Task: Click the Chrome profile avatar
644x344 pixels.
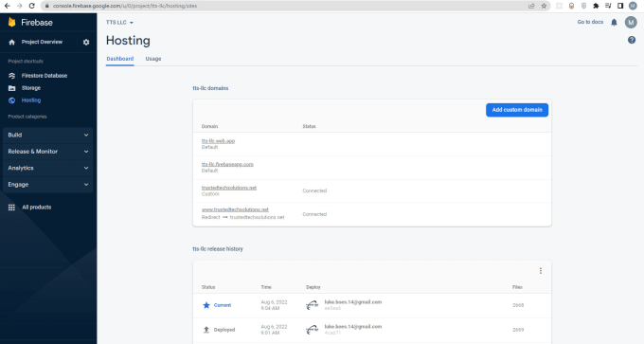Action: (633, 6)
